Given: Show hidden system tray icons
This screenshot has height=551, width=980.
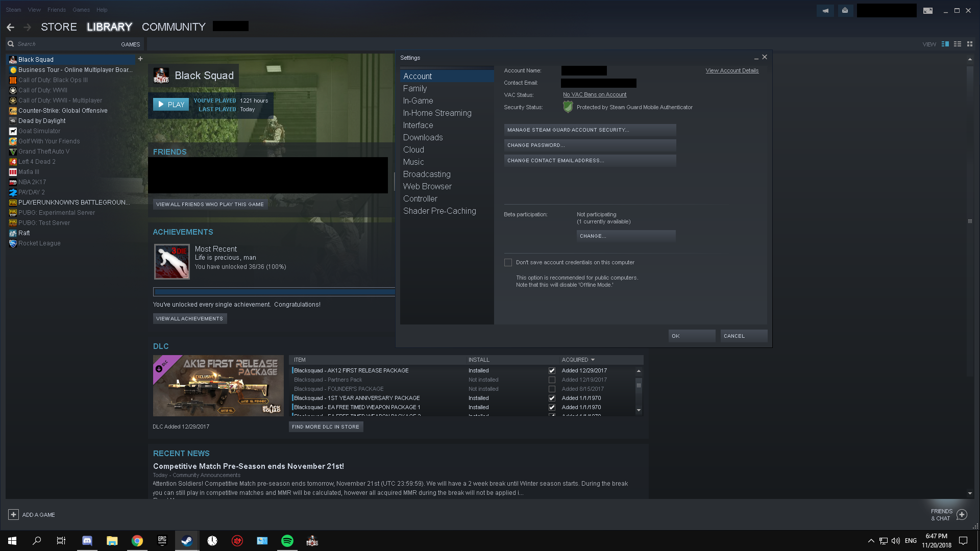Looking at the screenshot, I should (x=871, y=541).
